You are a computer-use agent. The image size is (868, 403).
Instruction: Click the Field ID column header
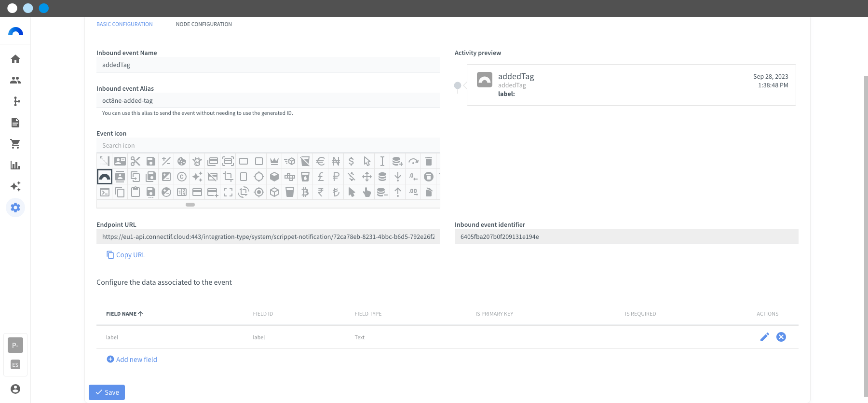click(x=263, y=314)
